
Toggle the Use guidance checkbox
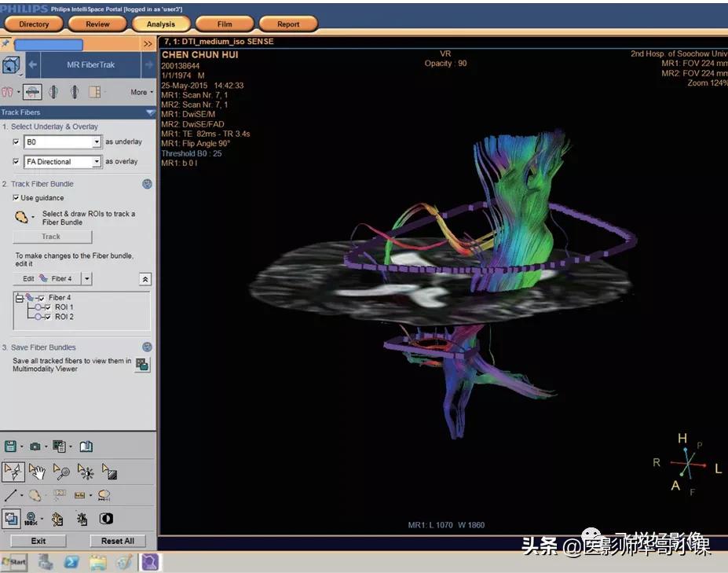click(x=16, y=198)
